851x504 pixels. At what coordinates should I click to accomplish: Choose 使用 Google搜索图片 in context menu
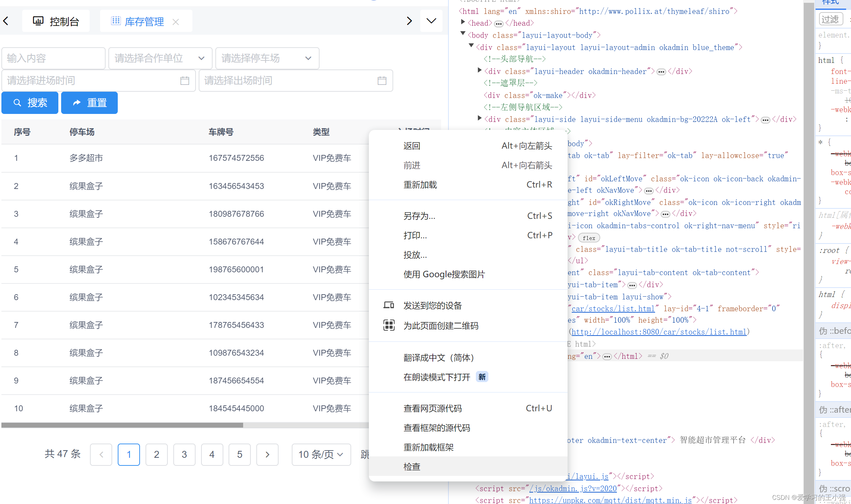click(x=468, y=274)
